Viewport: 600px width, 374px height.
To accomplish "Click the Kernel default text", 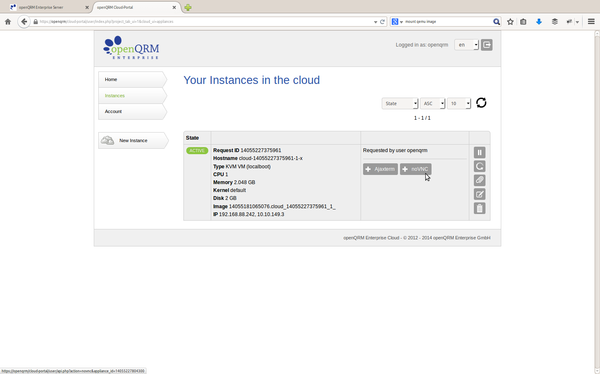I will click(x=230, y=190).
